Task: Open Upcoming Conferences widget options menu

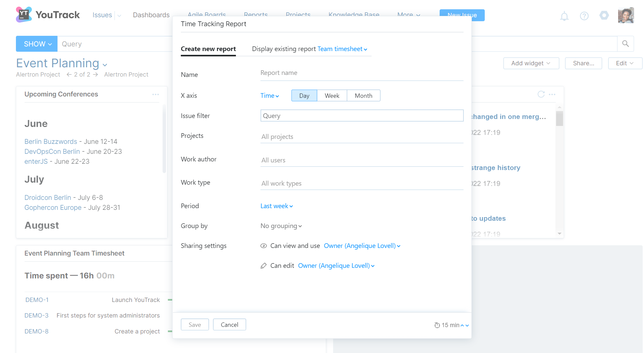Action: (156, 94)
